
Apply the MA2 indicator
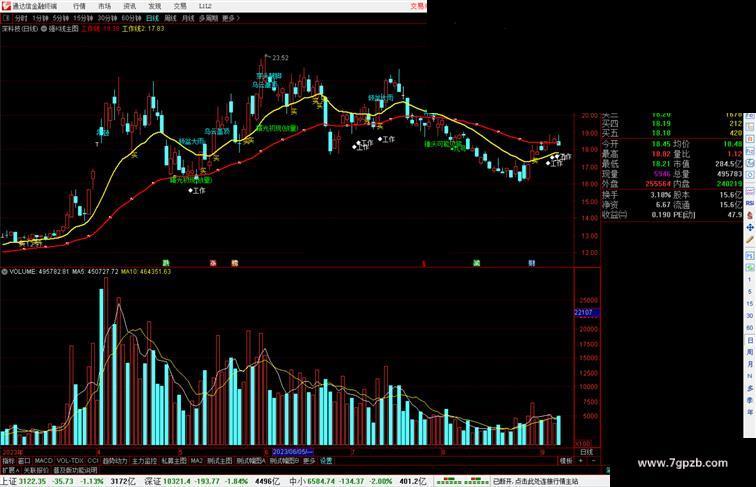pyautogui.click(x=197, y=461)
